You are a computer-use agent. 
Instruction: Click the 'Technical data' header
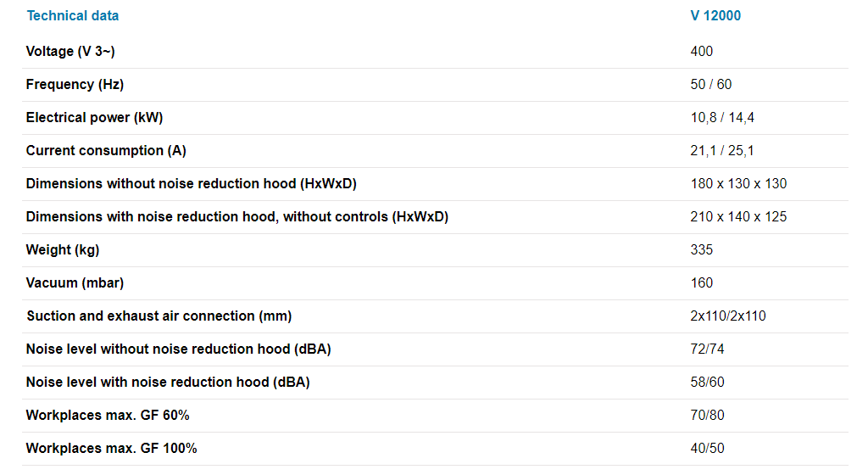[73, 15]
